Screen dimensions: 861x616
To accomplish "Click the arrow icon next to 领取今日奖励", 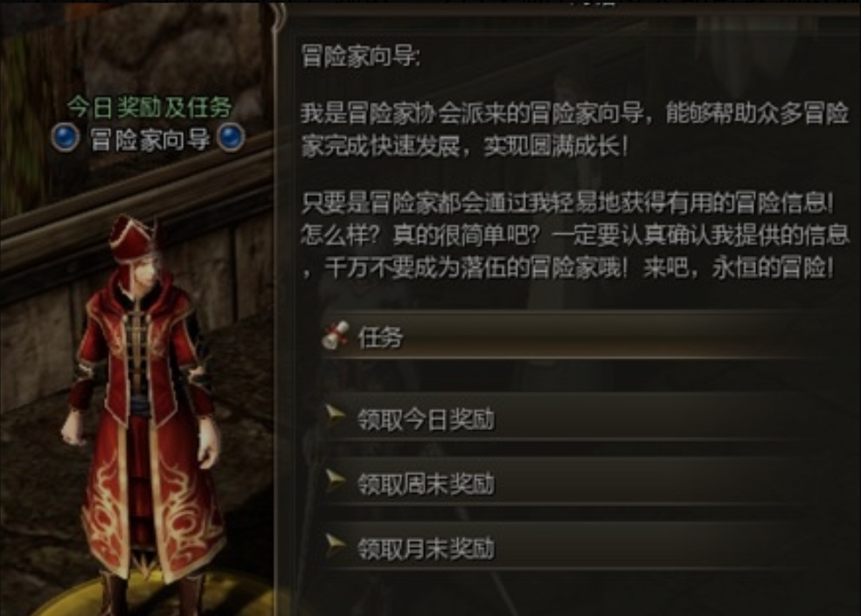I will tap(335, 416).
